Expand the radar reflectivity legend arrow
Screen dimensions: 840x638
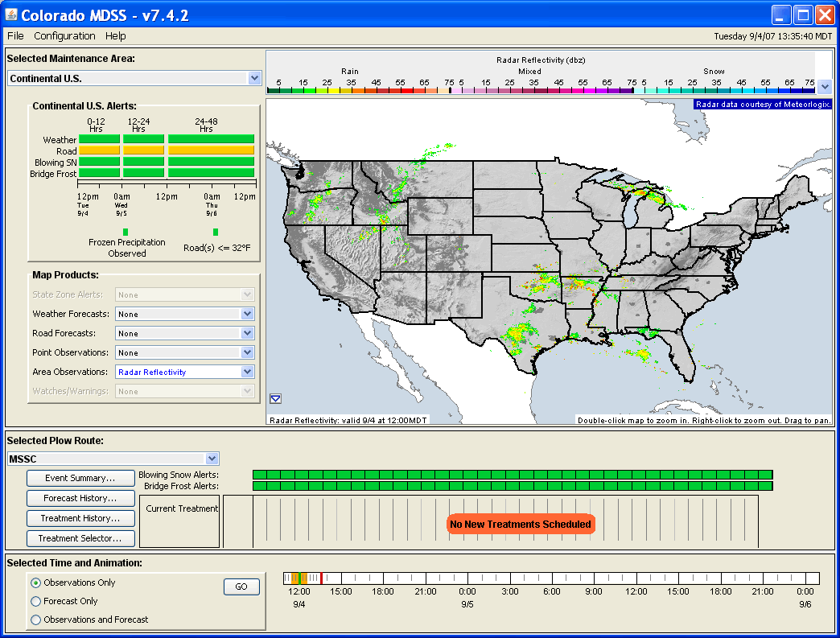(x=825, y=86)
